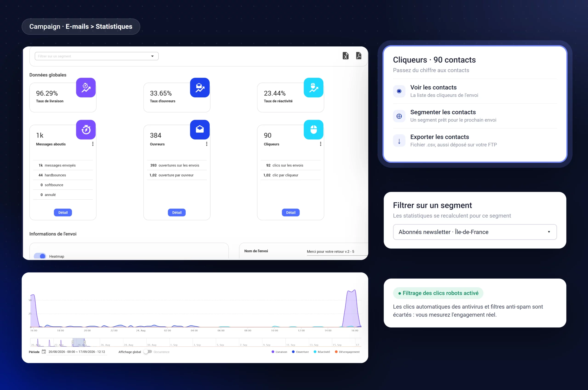Select Segmenter les contacts menu entry
Image resolution: width=588 pixels, height=390 pixels.
475,116
